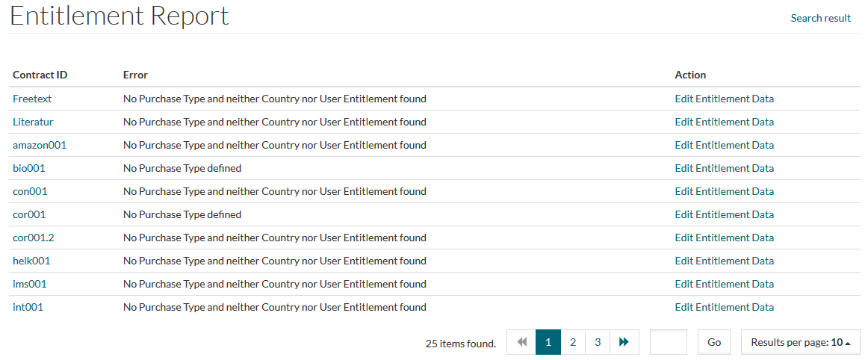Open the Freetext contract link

point(32,99)
